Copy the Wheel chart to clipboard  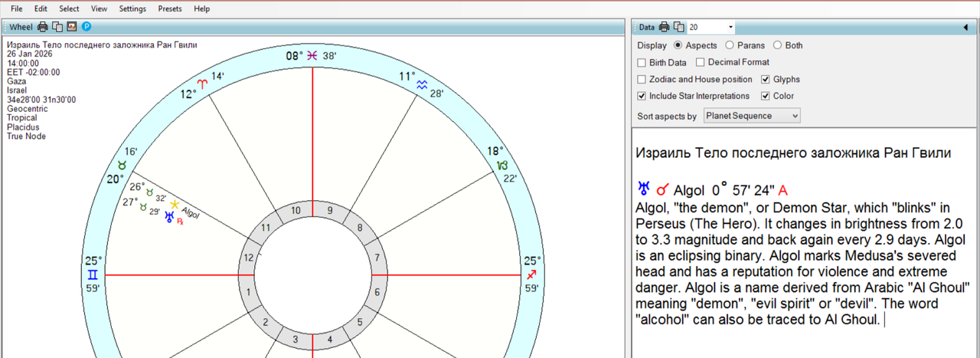pyautogui.click(x=57, y=27)
